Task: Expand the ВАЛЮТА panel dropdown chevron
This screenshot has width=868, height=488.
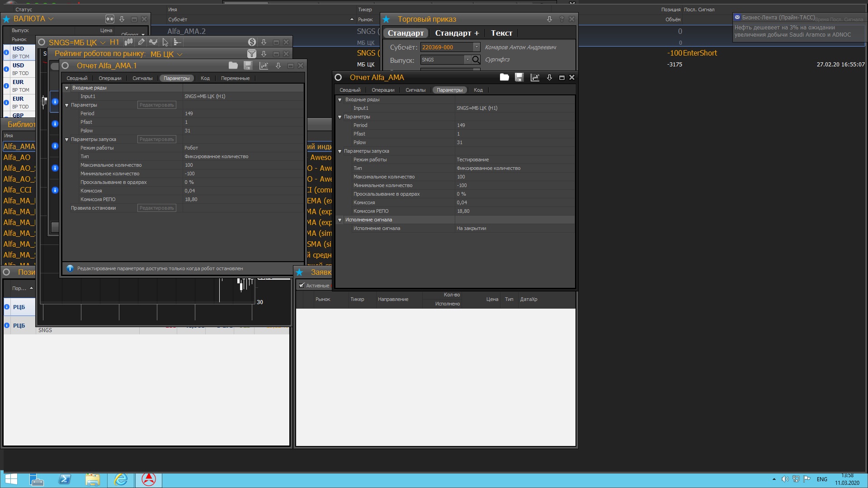Action: (51, 19)
